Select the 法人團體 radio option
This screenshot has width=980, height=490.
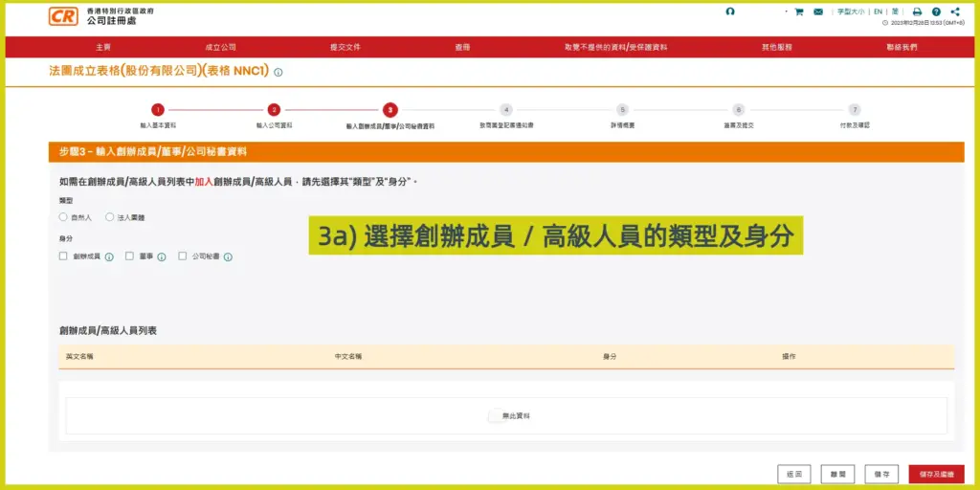tap(110, 217)
